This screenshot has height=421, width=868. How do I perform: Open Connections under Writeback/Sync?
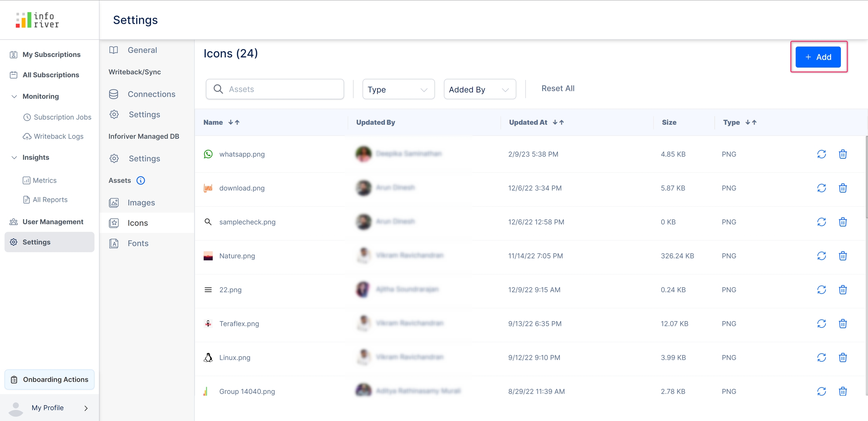(x=151, y=94)
